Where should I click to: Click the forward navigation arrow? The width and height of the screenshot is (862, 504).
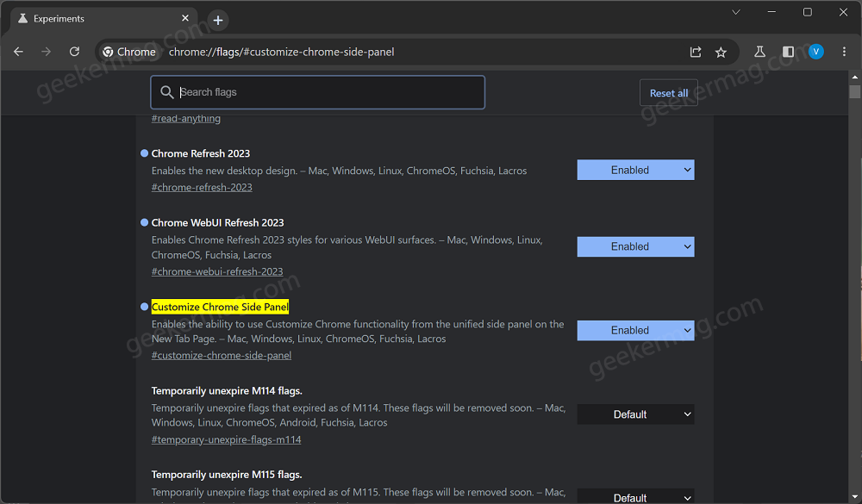coord(47,52)
